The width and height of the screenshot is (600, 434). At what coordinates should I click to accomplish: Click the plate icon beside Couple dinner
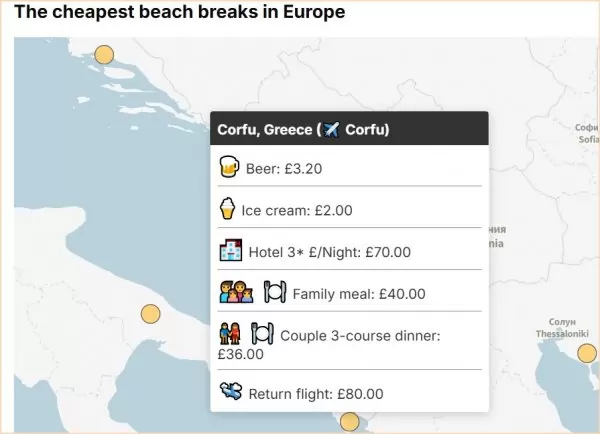[x=262, y=333]
